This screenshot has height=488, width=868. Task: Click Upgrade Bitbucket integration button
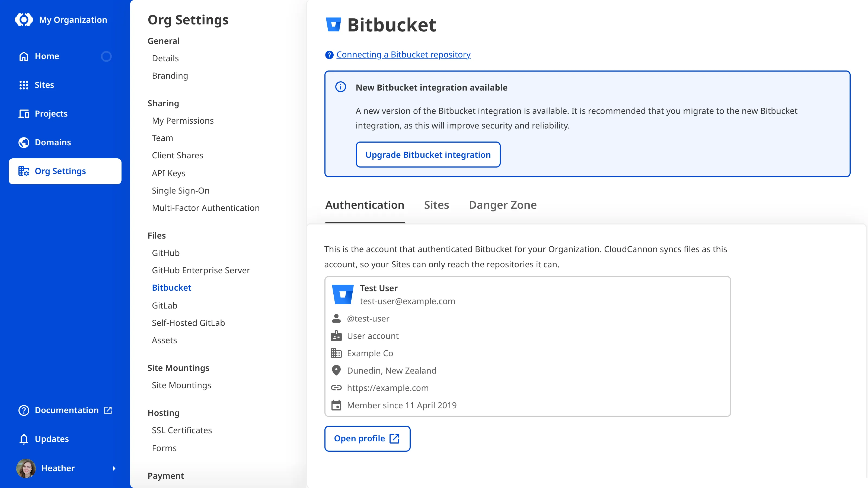coord(428,155)
